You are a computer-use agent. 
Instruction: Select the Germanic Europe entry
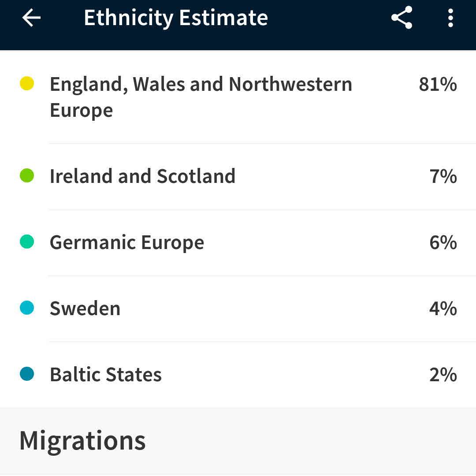click(127, 242)
